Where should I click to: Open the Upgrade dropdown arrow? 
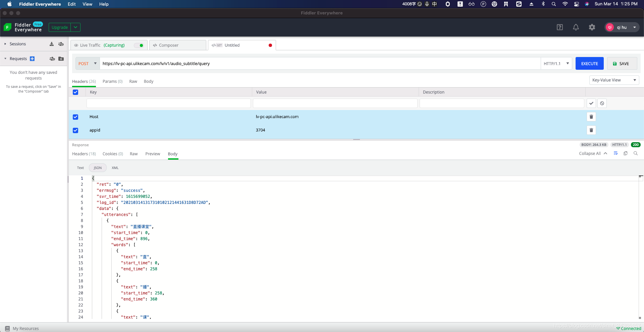(x=75, y=27)
